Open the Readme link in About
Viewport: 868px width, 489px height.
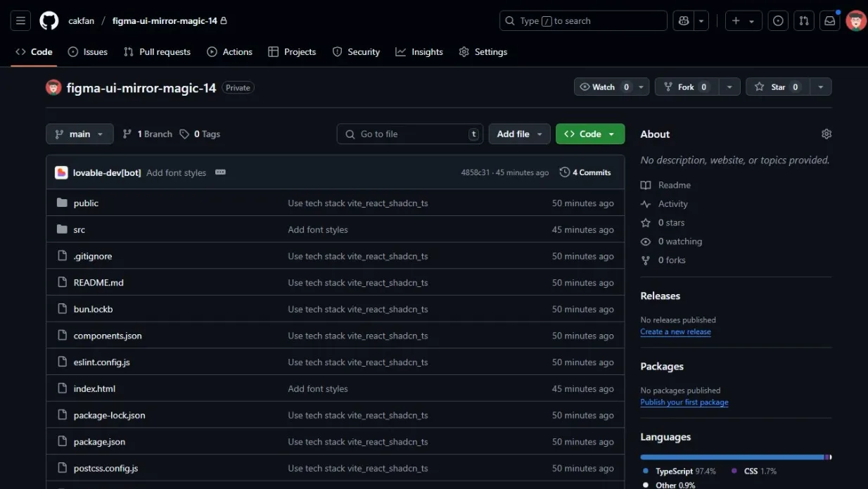pyautogui.click(x=665, y=185)
